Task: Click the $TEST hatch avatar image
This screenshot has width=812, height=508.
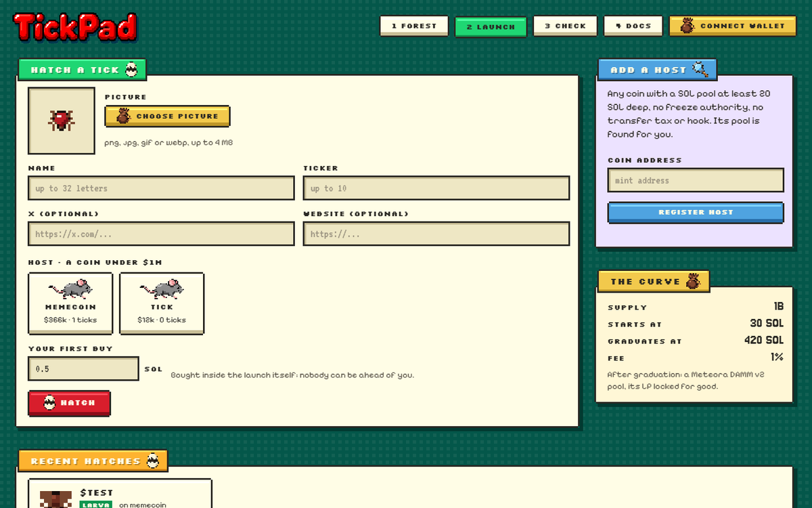Action: pyautogui.click(x=55, y=499)
